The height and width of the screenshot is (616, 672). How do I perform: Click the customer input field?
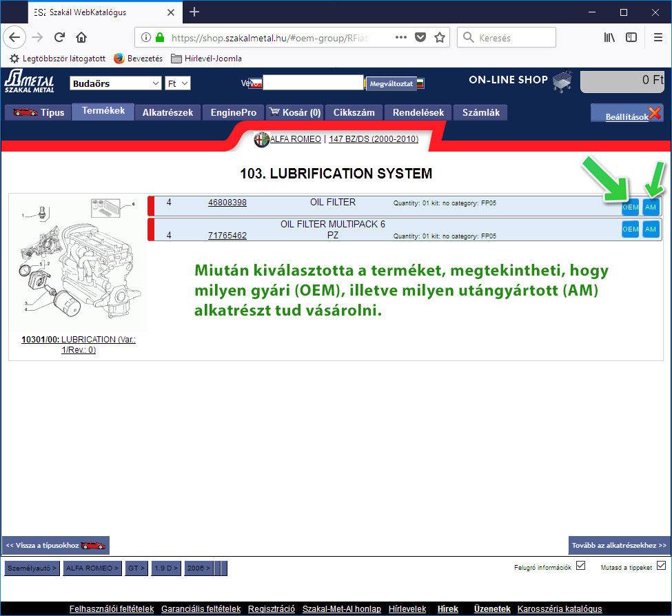click(x=313, y=83)
